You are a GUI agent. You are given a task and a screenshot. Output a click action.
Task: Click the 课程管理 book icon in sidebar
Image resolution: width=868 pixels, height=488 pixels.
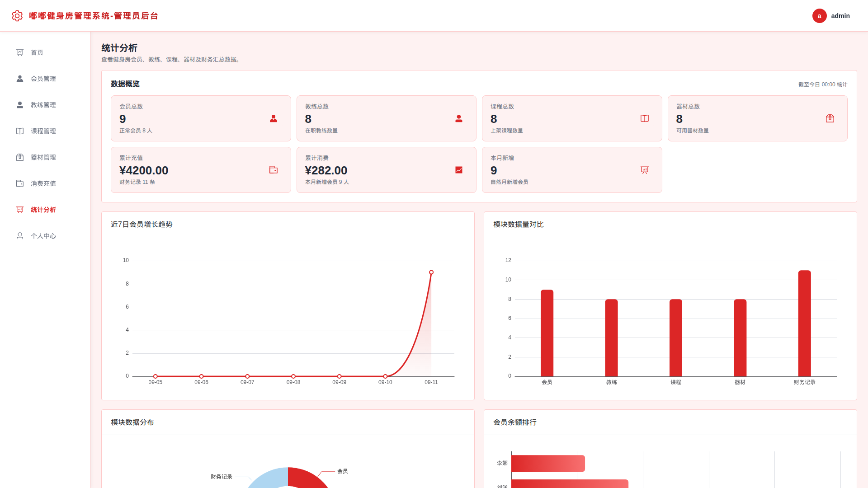coord(20,131)
